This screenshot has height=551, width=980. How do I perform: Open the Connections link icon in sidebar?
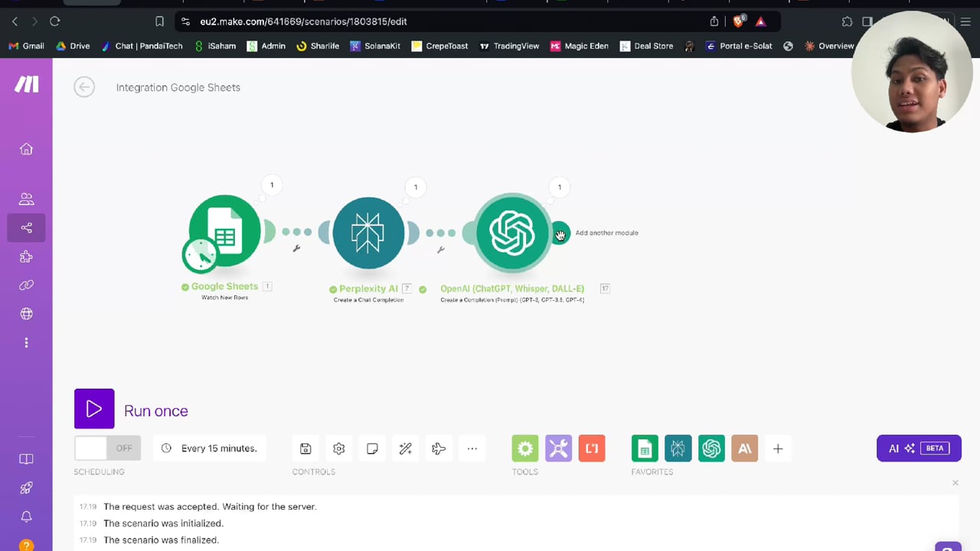pyautogui.click(x=26, y=285)
